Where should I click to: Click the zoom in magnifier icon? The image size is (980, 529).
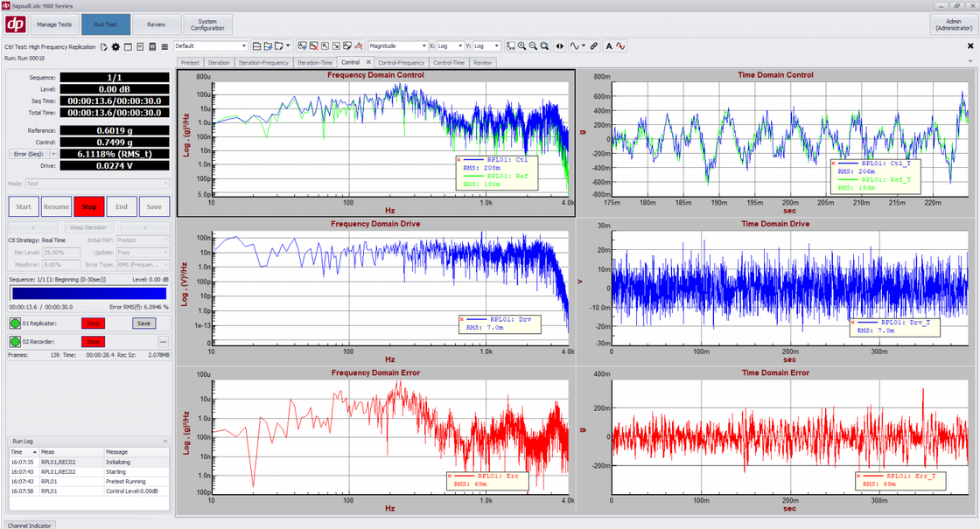click(x=521, y=45)
